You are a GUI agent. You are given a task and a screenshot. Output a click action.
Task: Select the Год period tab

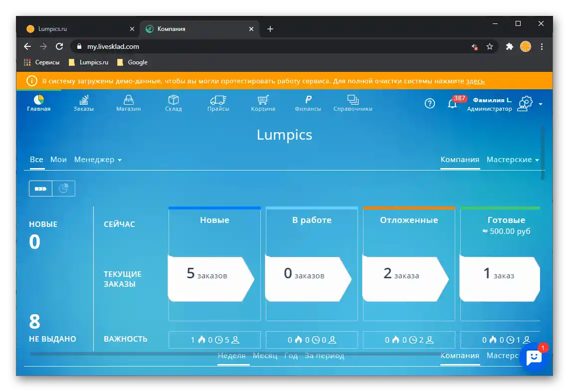pos(291,356)
